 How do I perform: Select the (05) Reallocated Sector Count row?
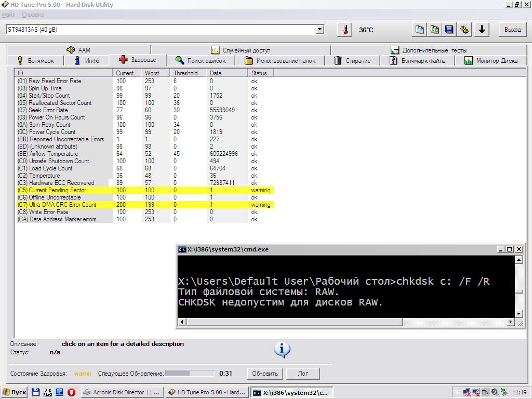pos(145,103)
